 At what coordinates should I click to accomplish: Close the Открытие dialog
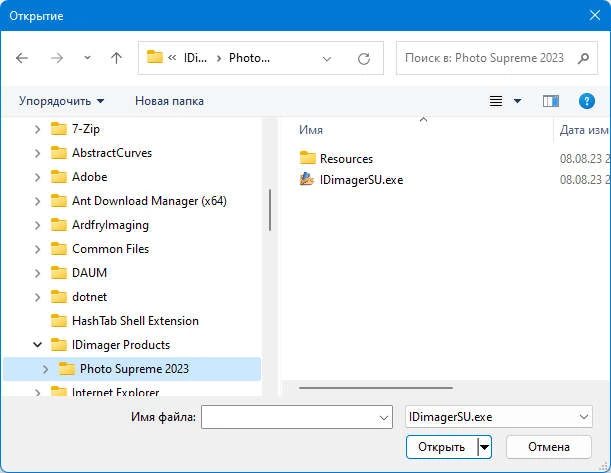[x=595, y=16]
